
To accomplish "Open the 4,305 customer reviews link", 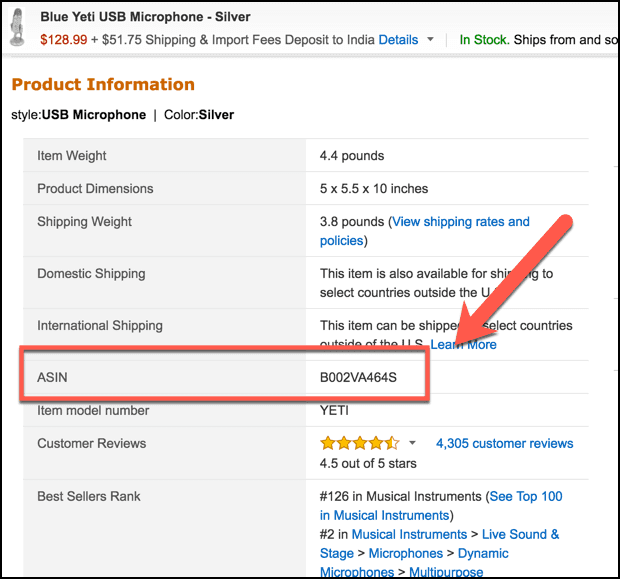I will click(504, 443).
